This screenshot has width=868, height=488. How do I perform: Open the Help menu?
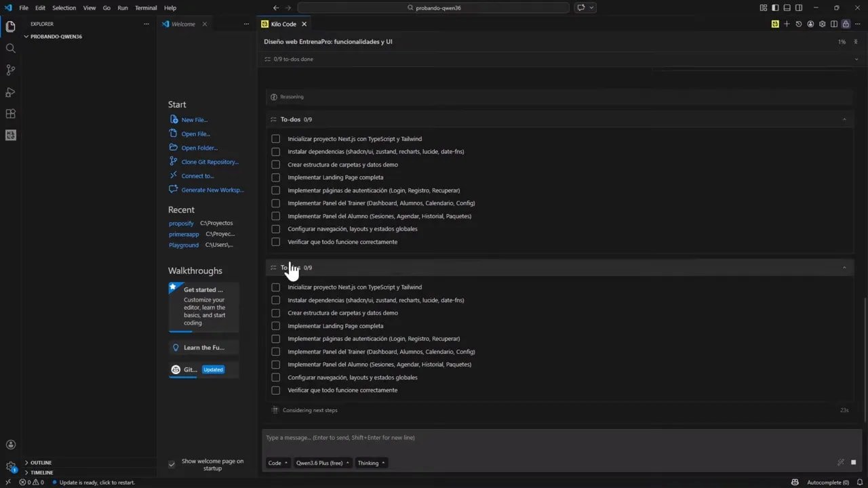(x=170, y=7)
